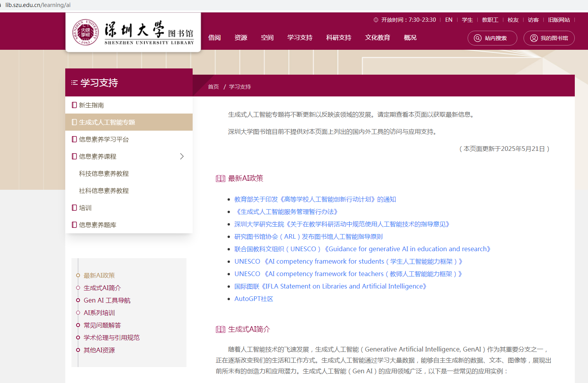Click the user icon in 我的图书馆

tap(534, 38)
